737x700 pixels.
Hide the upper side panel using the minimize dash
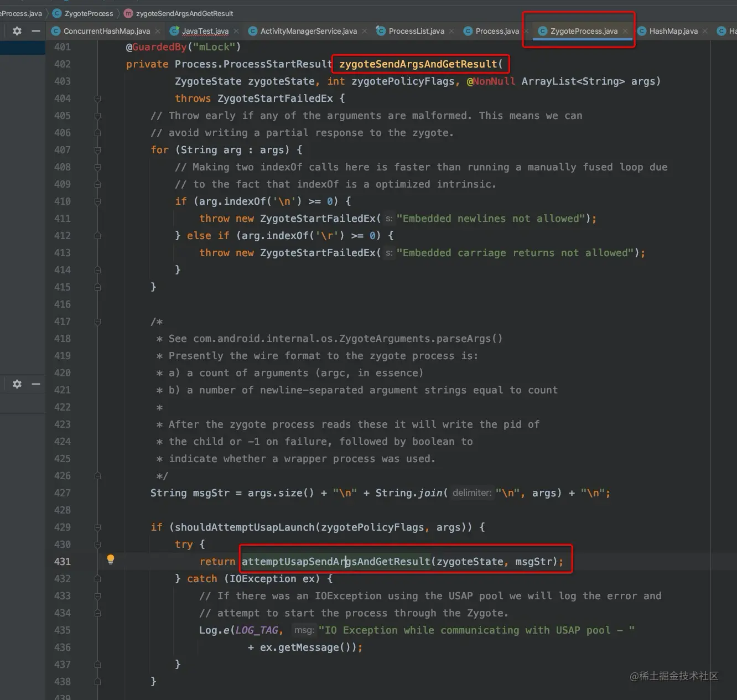(36, 31)
